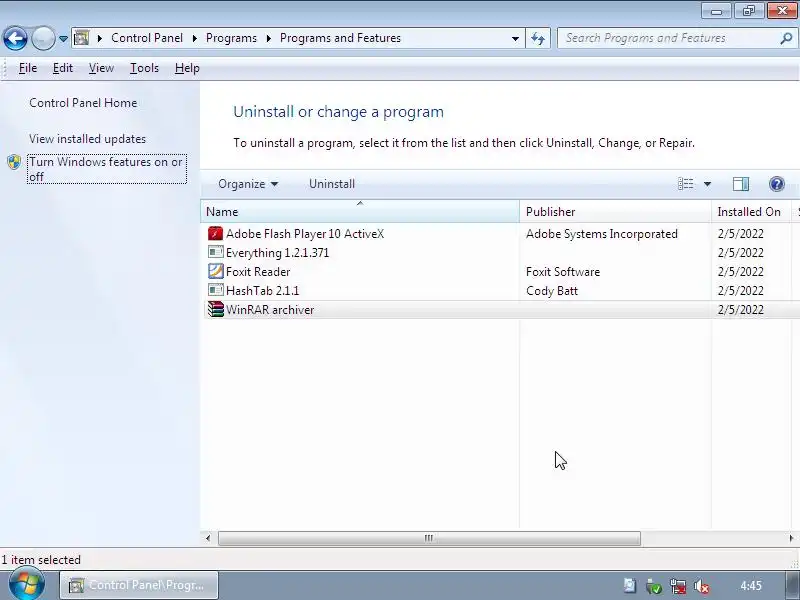The width and height of the screenshot is (800, 600).
Task: Click the Everything 1.2.1.371 icon
Action: [215, 253]
